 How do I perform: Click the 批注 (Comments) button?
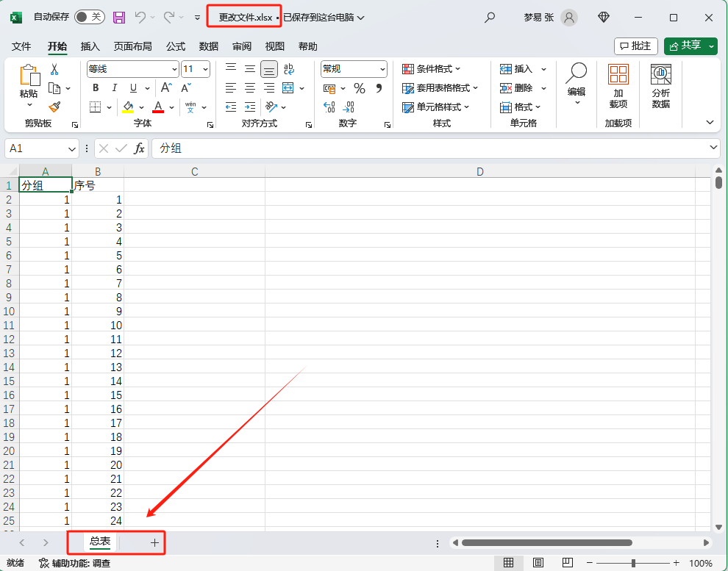(x=635, y=45)
